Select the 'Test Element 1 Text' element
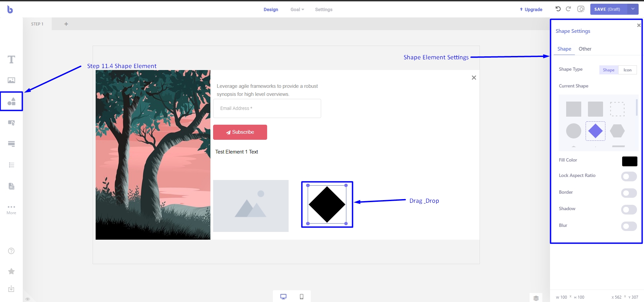Screen dimensions: 644x302 [237, 152]
